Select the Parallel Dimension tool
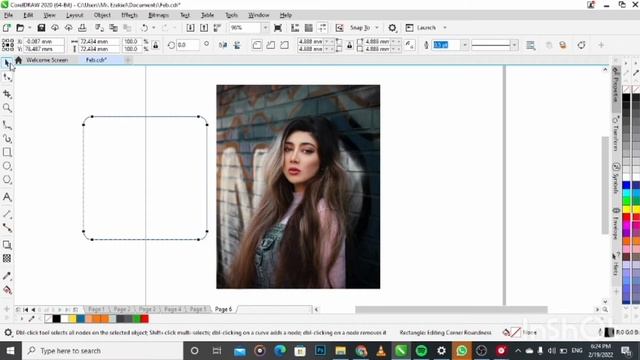 click(x=7, y=214)
